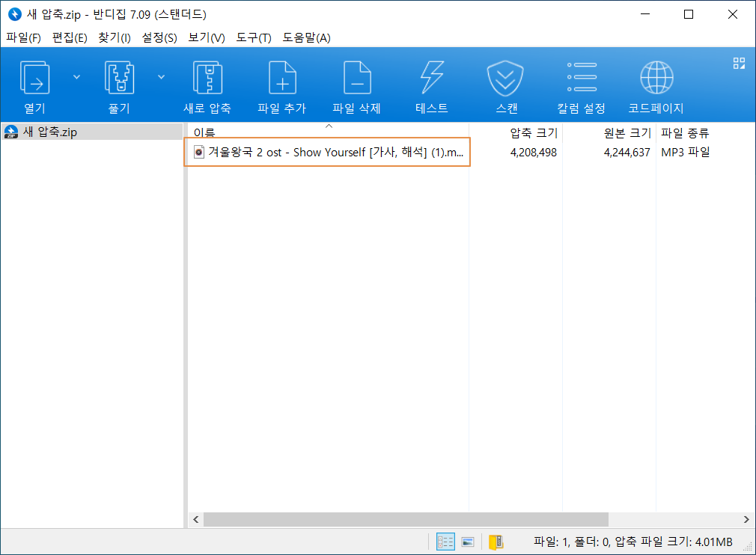Screen dimensions: 756x555
Task: Select the 겨울왕국 2 ost Show Yourself file
Action: click(x=327, y=153)
